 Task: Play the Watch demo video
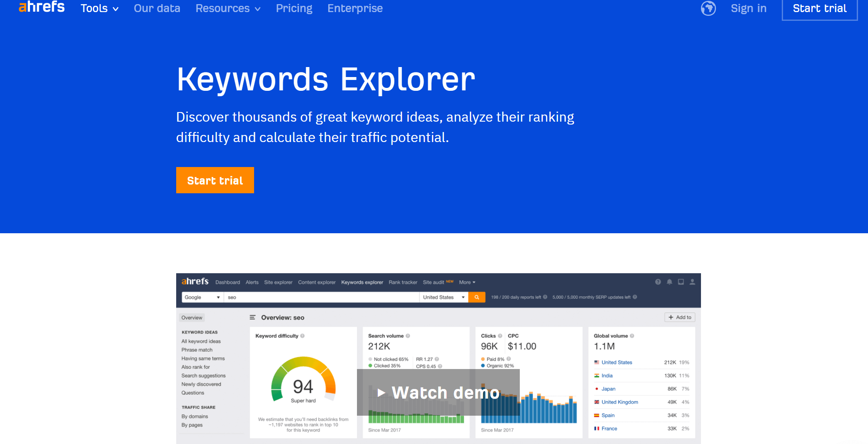point(438,392)
